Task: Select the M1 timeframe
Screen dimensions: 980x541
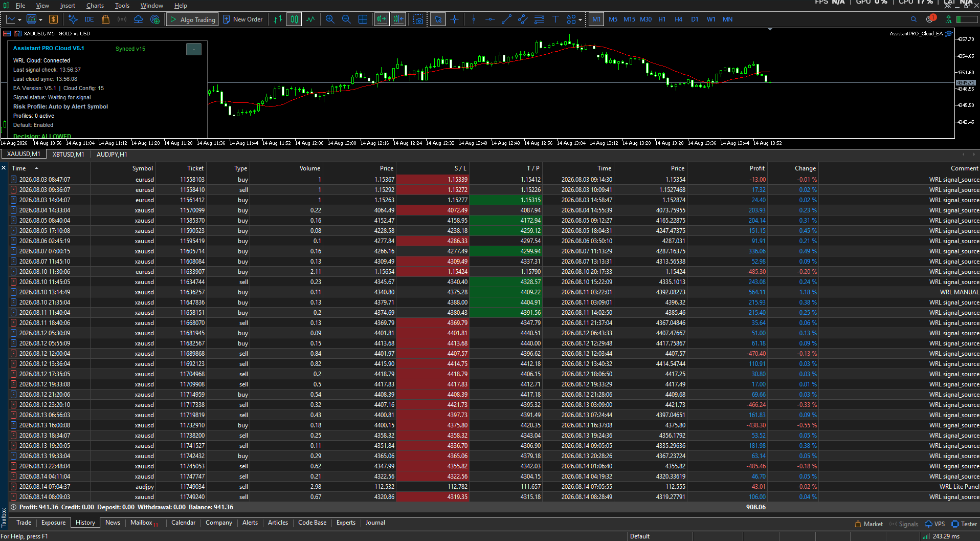Action: click(x=596, y=19)
